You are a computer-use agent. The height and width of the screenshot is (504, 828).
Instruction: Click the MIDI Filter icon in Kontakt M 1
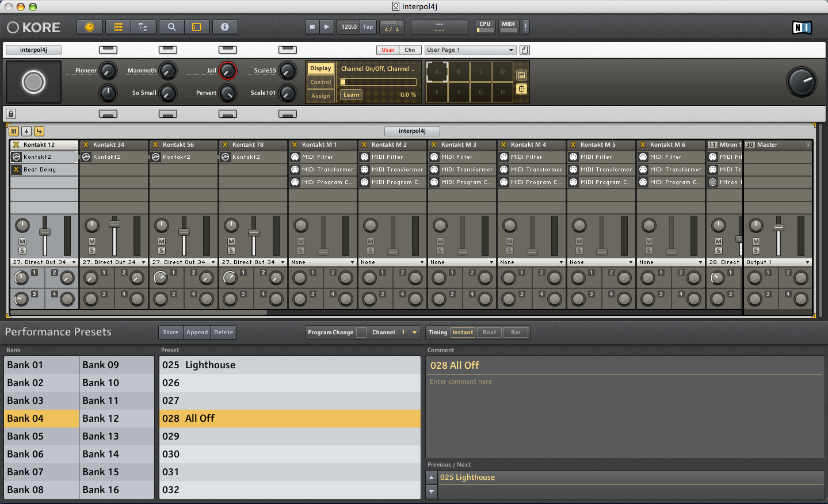point(295,157)
